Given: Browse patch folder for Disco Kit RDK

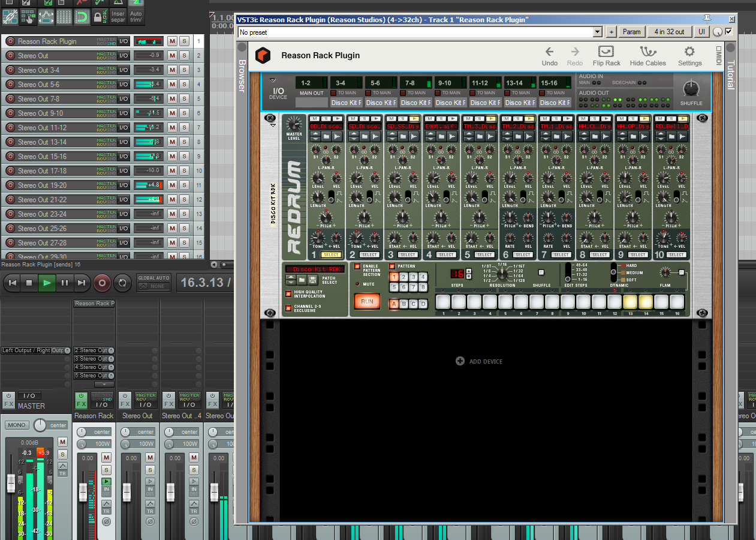Looking at the screenshot, I should point(303,280).
